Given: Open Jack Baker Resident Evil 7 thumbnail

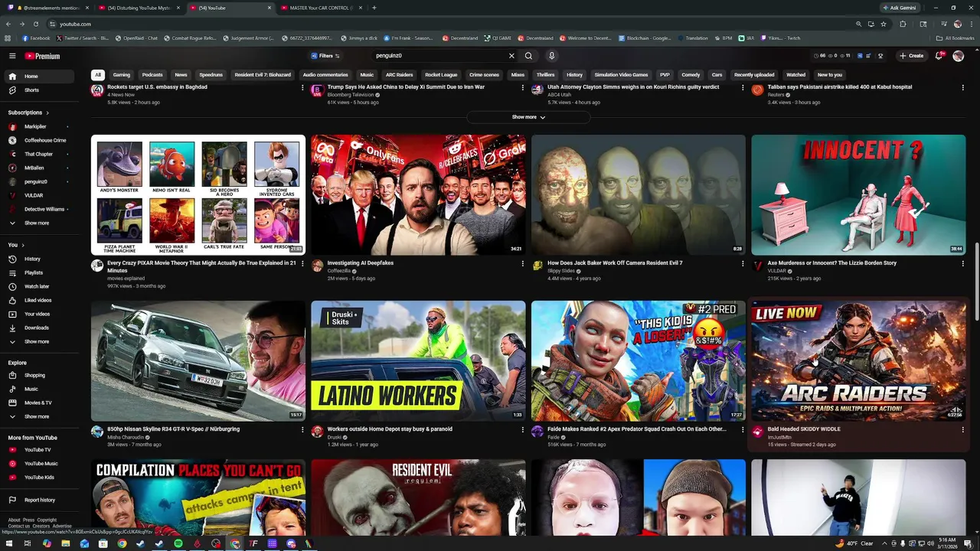Looking at the screenshot, I should pos(639,195).
